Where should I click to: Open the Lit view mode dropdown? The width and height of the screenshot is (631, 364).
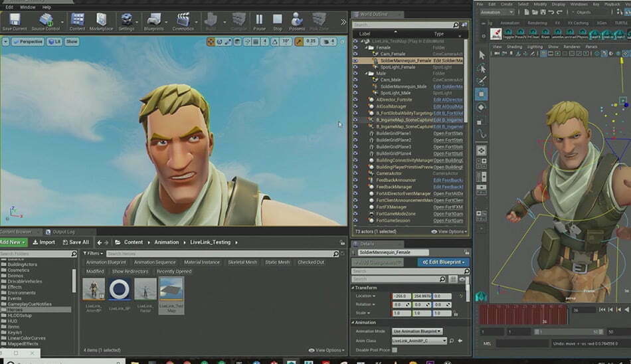click(x=54, y=41)
